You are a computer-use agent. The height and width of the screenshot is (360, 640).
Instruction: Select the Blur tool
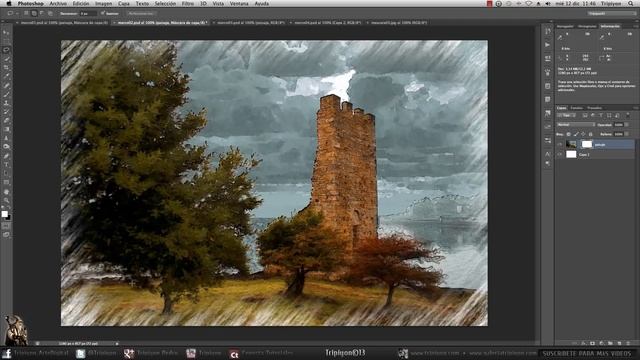[6, 138]
